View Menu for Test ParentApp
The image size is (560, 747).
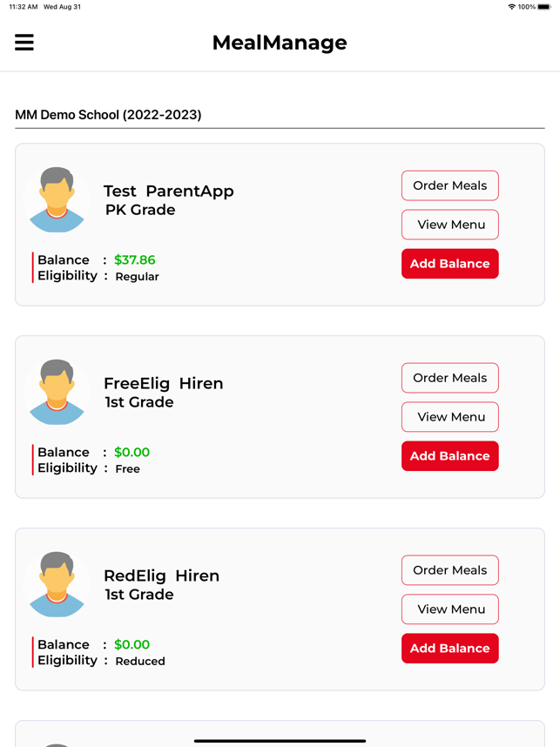click(449, 225)
